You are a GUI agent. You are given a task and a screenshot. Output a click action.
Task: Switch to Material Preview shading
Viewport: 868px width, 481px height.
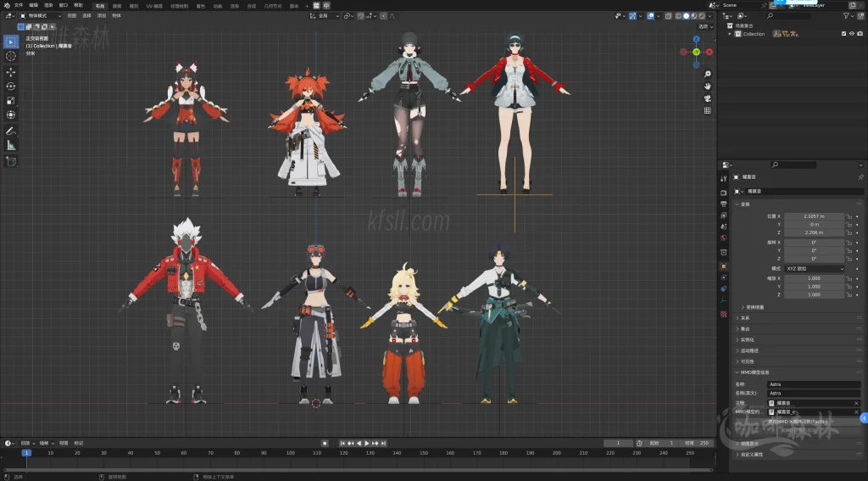(x=693, y=16)
